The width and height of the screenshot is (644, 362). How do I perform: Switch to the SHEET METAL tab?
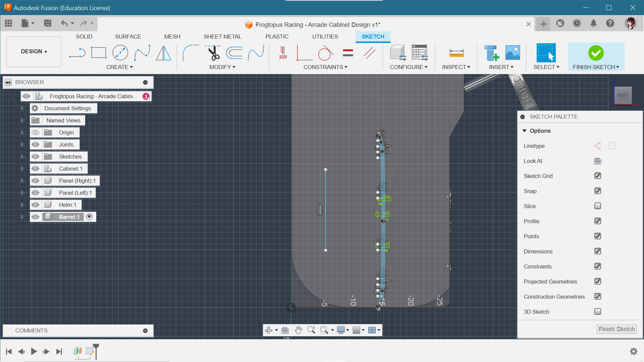coord(222,37)
